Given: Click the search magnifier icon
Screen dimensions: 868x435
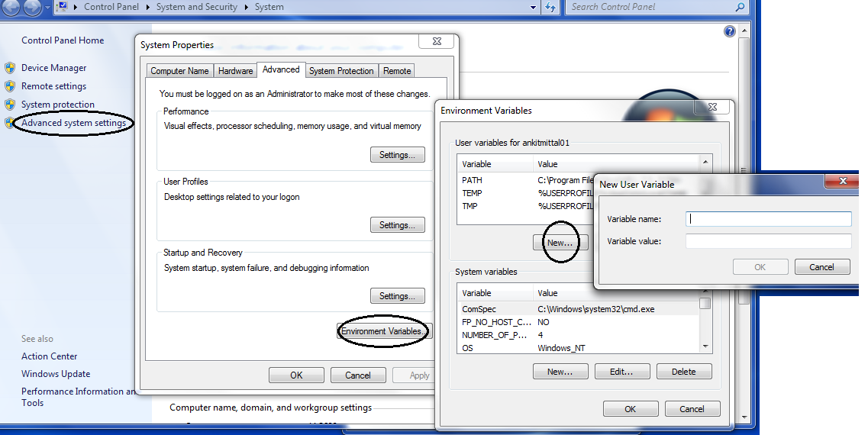Looking at the screenshot, I should tap(740, 7).
